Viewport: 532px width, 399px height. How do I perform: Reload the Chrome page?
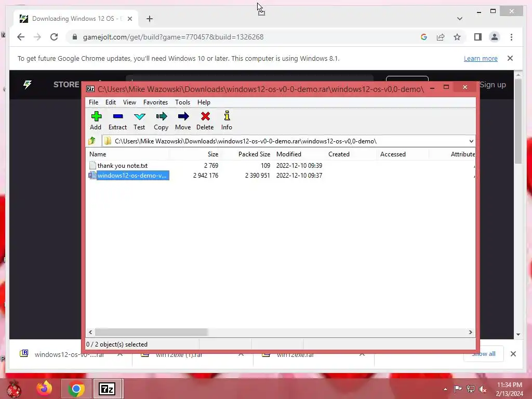54,37
